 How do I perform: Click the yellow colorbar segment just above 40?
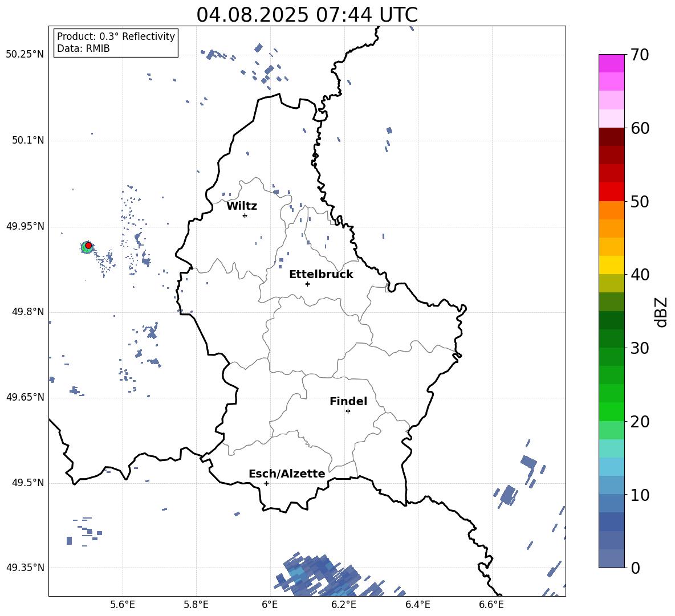click(611, 265)
